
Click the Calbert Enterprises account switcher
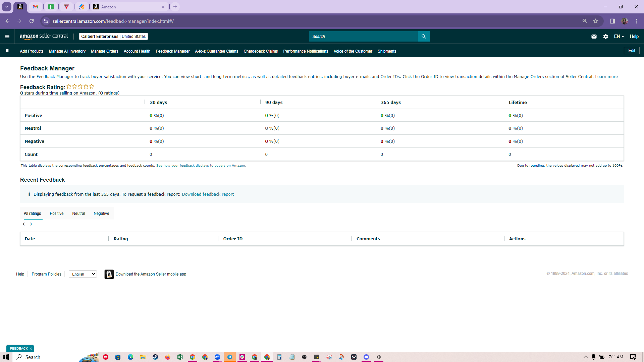(113, 36)
